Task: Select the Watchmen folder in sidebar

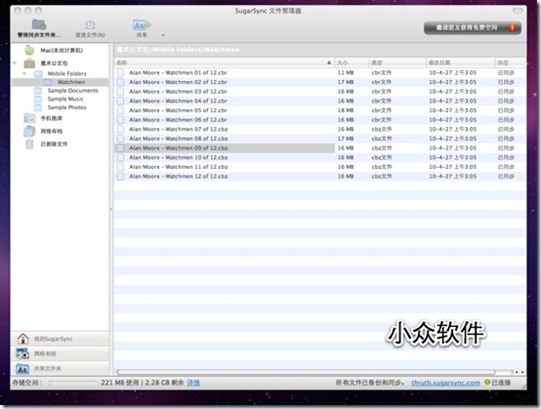Action: (71, 82)
